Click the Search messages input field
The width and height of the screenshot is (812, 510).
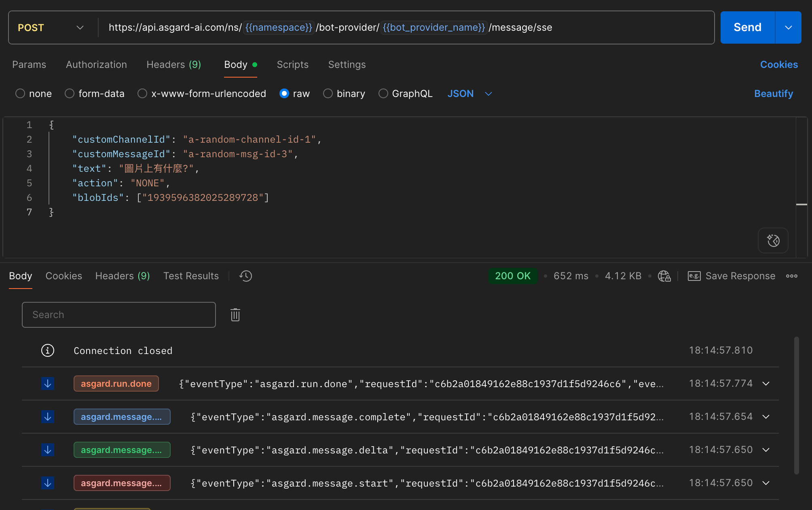point(118,315)
